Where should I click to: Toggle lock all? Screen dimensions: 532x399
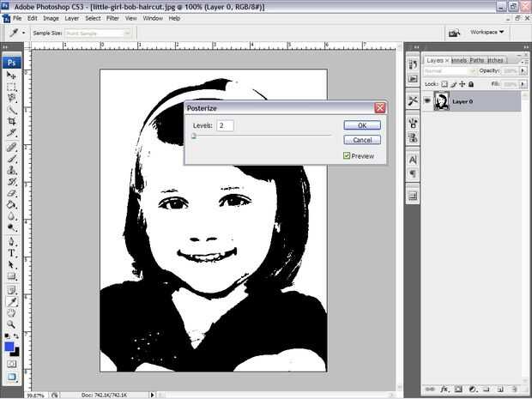point(471,84)
